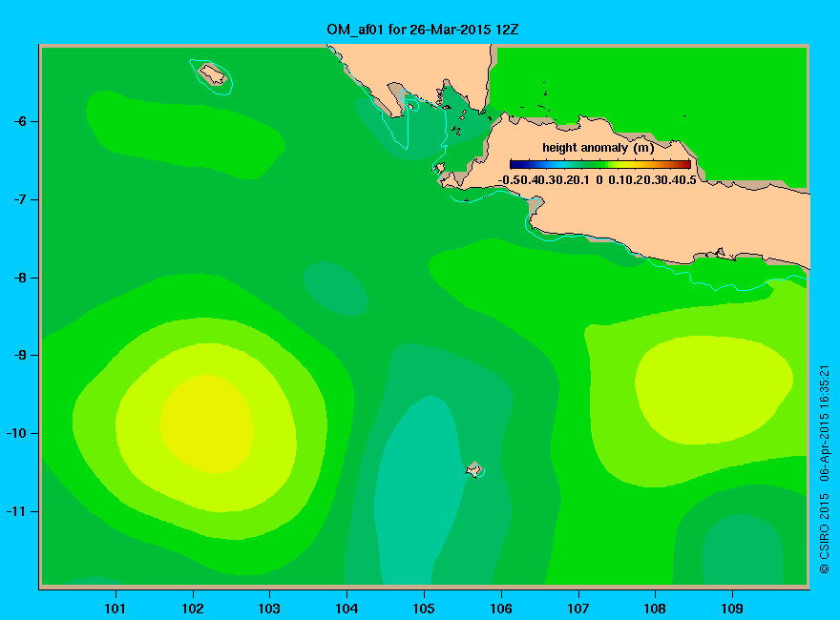Click the latitude label -8

point(20,278)
